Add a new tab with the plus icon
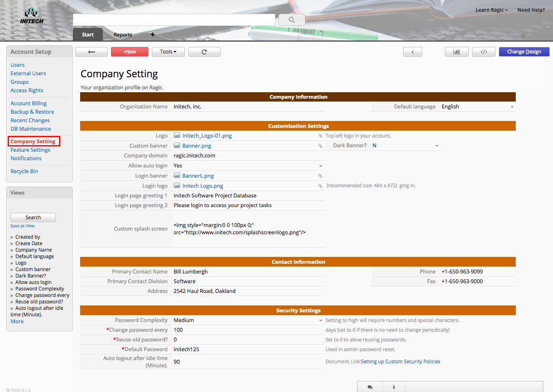This screenshot has width=553, height=392. point(153,34)
